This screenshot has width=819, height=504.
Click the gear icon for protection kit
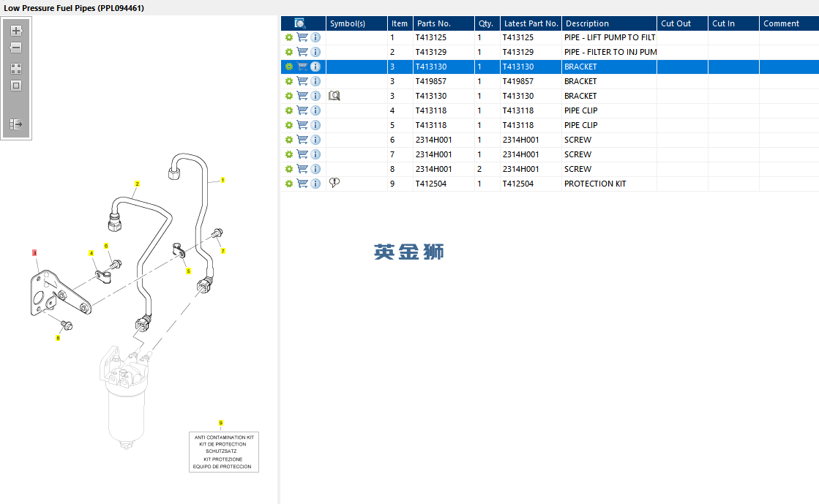289,184
